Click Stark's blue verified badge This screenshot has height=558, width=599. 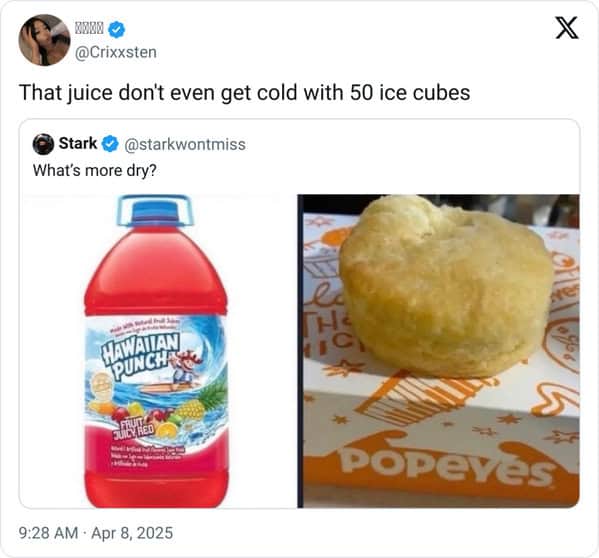click(x=110, y=144)
